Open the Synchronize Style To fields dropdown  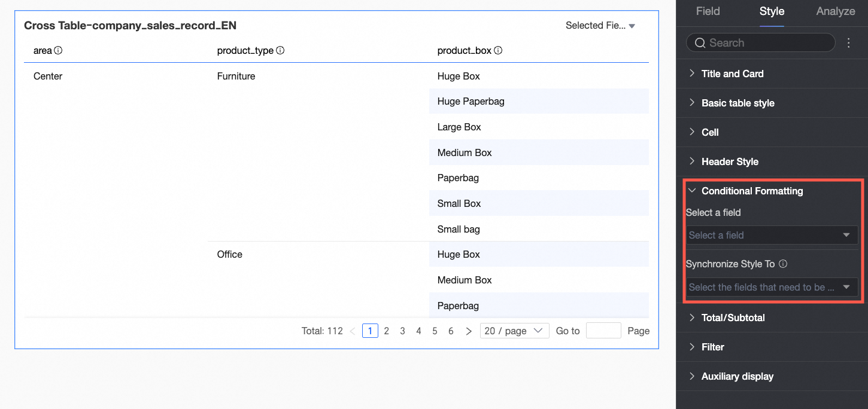coord(771,287)
